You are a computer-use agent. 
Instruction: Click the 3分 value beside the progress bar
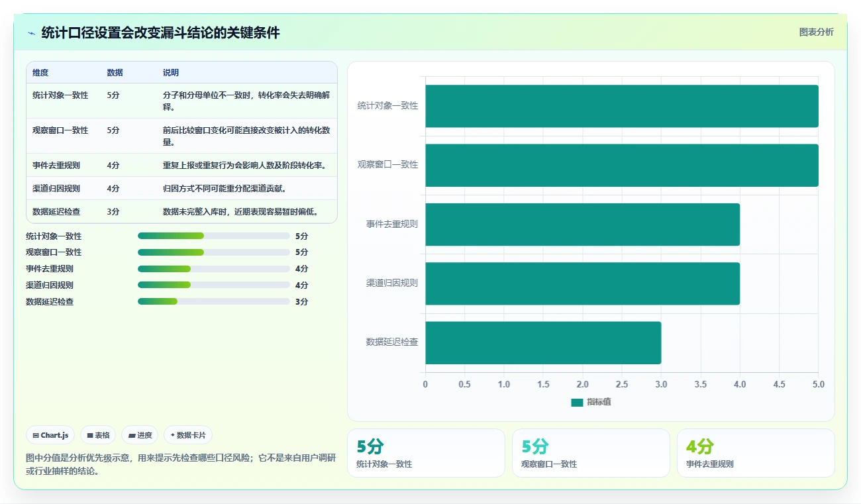point(301,302)
